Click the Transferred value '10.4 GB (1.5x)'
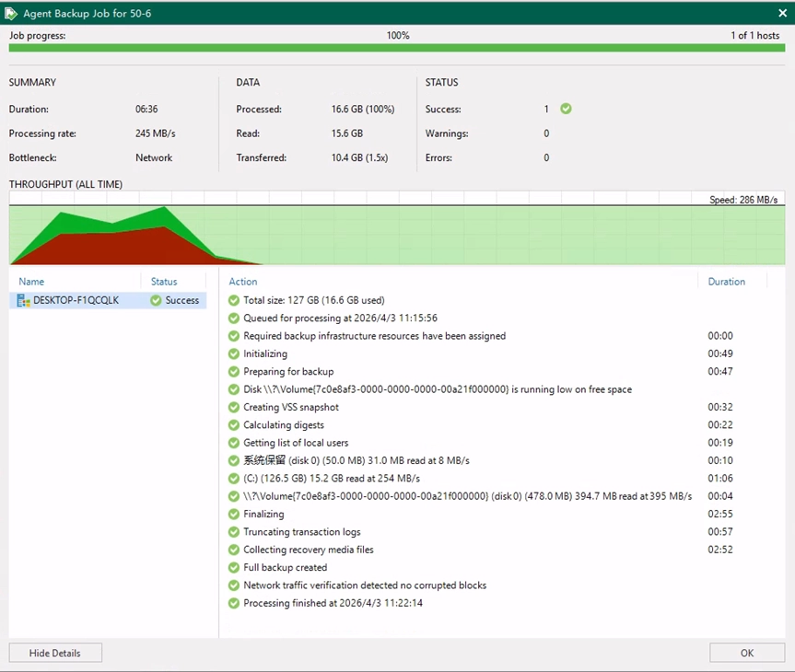This screenshot has width=795, height=672. pos(359,157)
